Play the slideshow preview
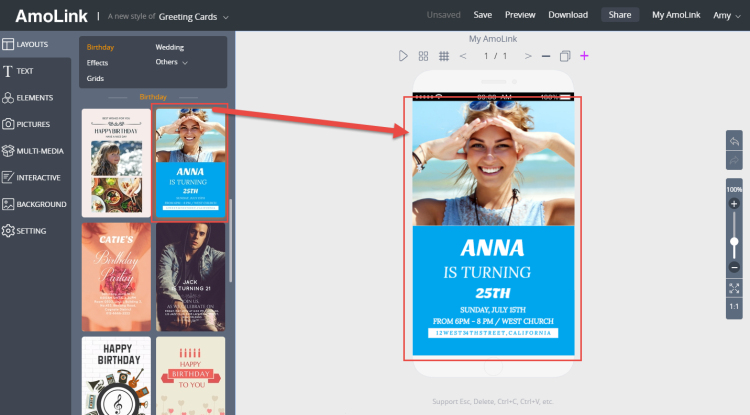 (403, 56)
